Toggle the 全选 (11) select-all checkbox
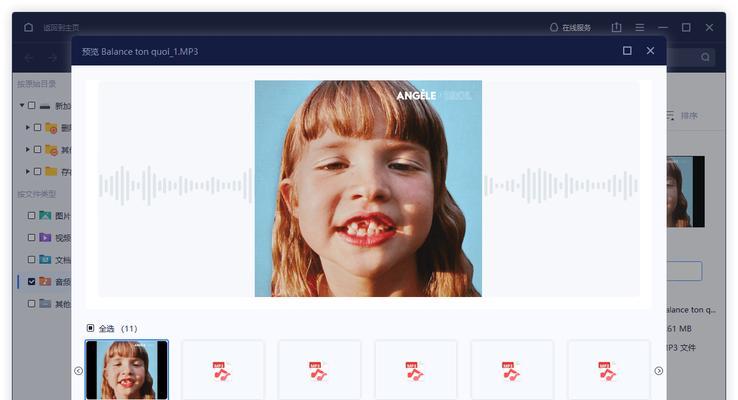 pos(90,328)
